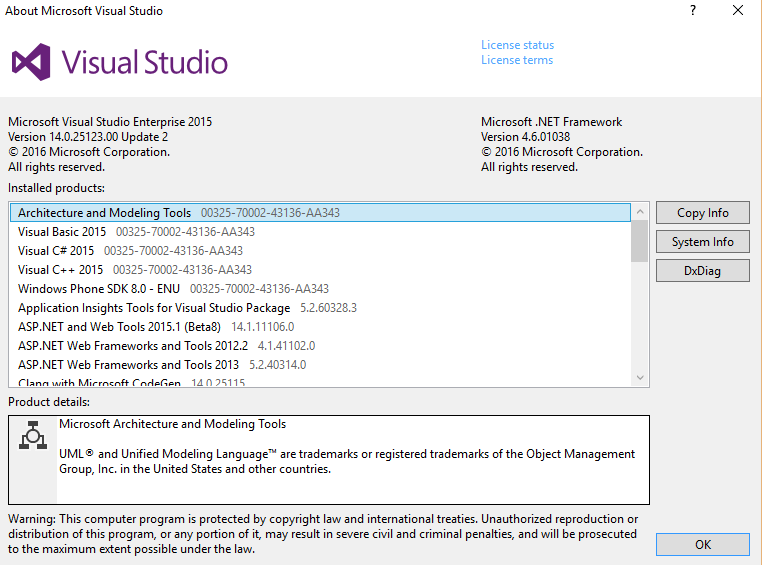Image resolution: width=762 pixels, height=565 pixels.
Task: Close the About Microsoft Visual Studio dialog
Action: pyautogui.click(x=738, y=11)
